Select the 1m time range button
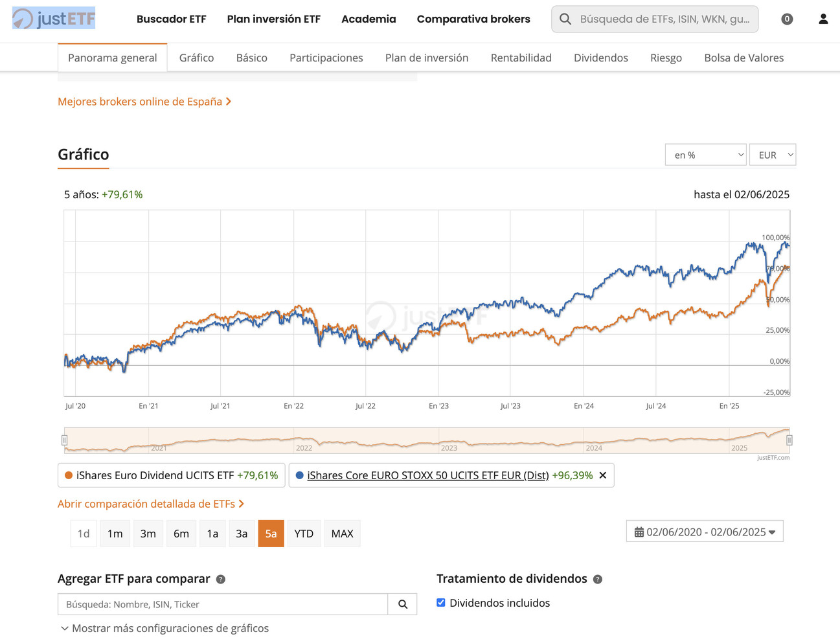Viewport: 840px width, 643px height. tap(115, 534)
